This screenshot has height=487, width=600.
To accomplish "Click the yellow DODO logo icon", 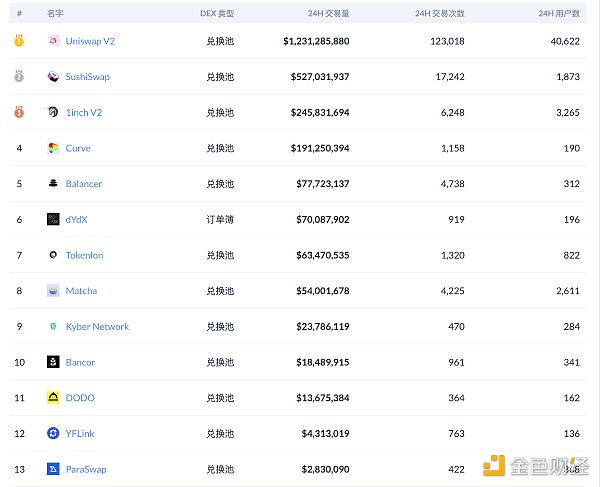I will pos(53,398).
